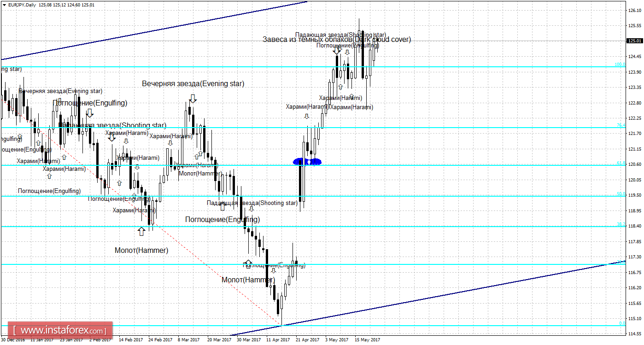Select the 38.2 Fibonacci level label
This screenshot has width=644, height=345.
[621, 224]
